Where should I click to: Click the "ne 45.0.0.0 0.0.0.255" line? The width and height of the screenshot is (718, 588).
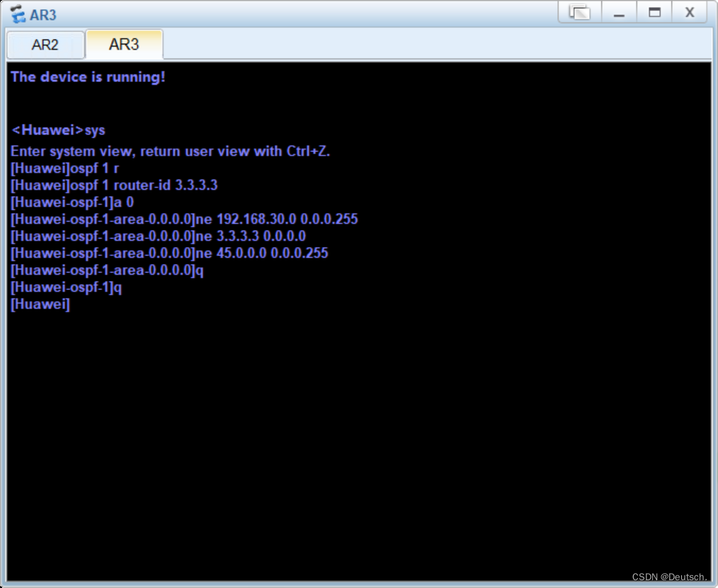169,253
